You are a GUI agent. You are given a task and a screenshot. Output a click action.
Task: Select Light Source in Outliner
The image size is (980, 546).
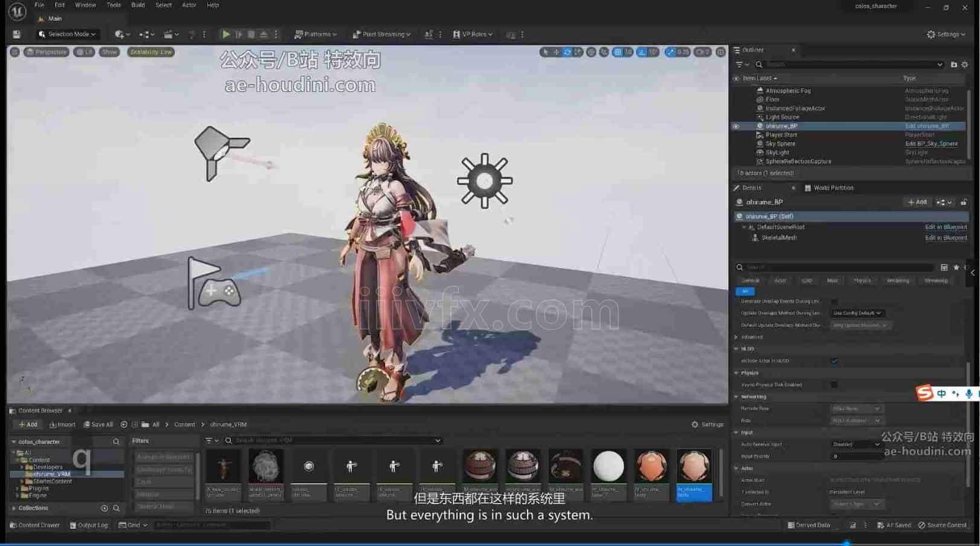tap(782, 117)
